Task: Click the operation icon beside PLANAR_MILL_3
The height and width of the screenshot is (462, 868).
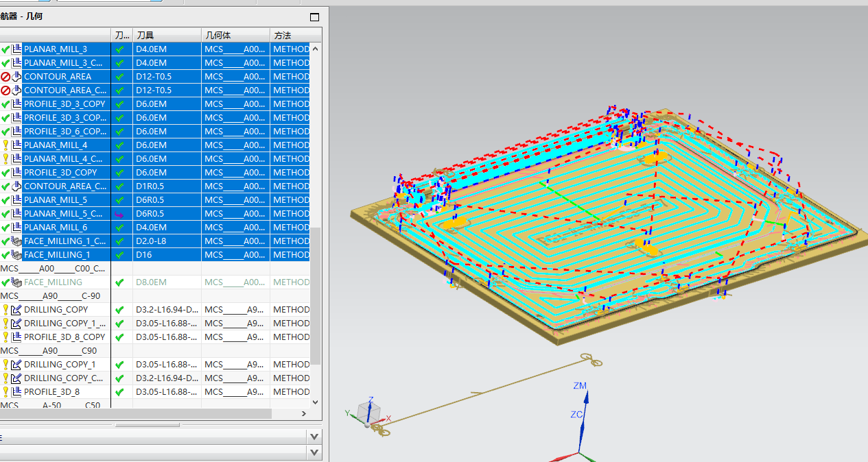Action: (17, 49)
